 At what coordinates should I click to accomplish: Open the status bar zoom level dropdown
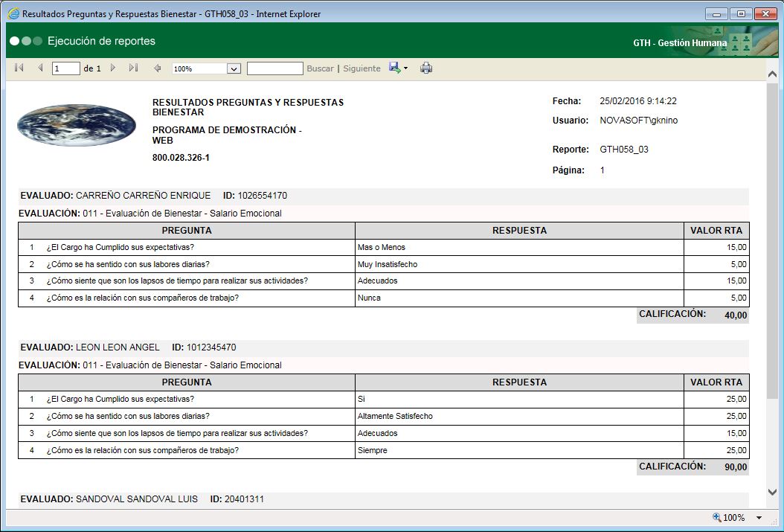pyautogui.click(x=759, y=518)
